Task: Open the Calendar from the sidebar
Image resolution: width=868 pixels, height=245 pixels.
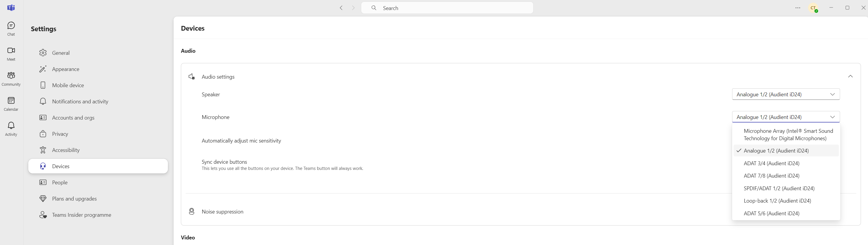Action: click(x=11, y=104)
